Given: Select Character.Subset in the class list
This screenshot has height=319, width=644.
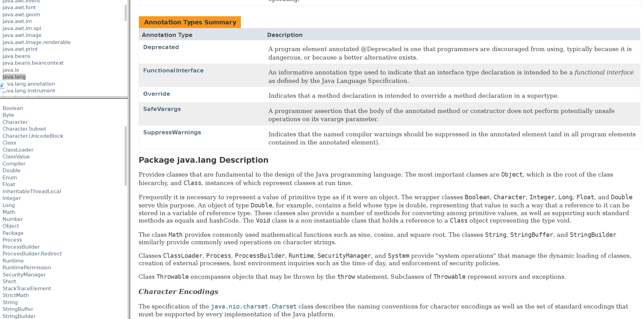Looking at the screenshot, I should tap(24, 129).
